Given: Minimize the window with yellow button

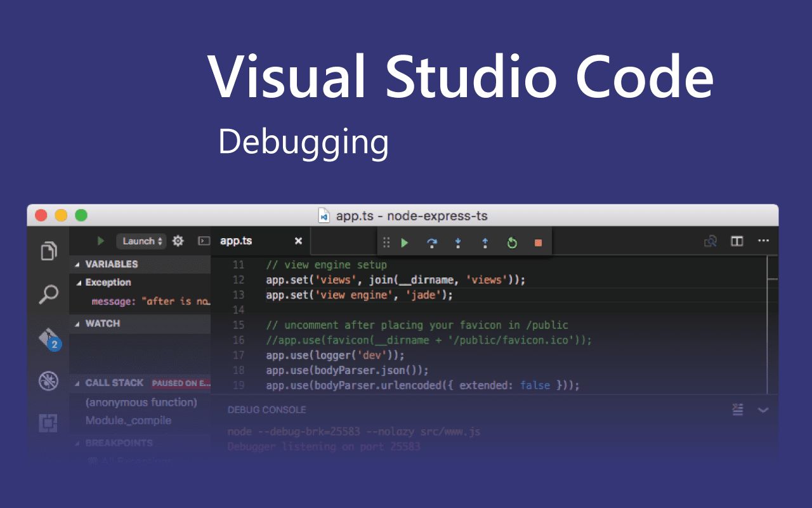Looking at the screenshot, I should click(x=61, y=215).
